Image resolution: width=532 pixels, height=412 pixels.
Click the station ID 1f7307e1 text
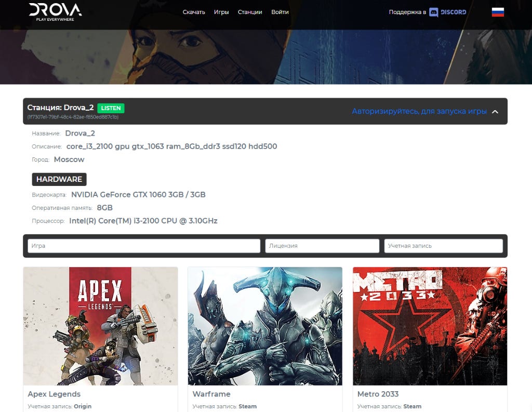tap(73, 117)
